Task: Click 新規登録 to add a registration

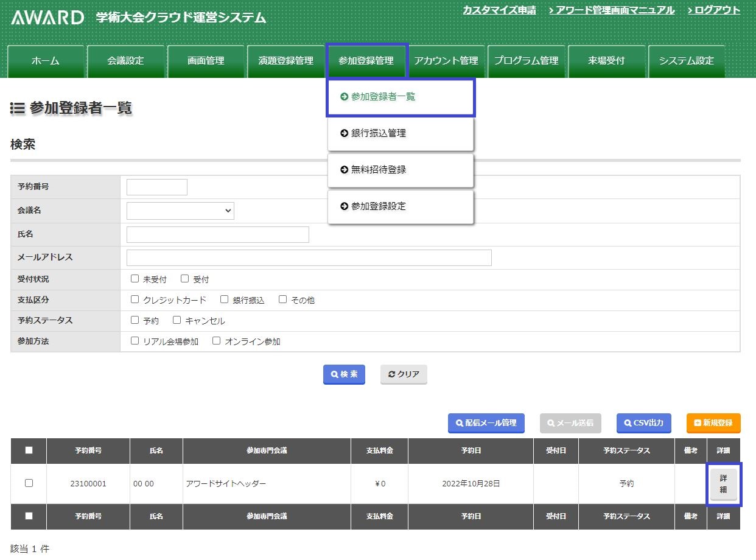Action: pos(713,423)
